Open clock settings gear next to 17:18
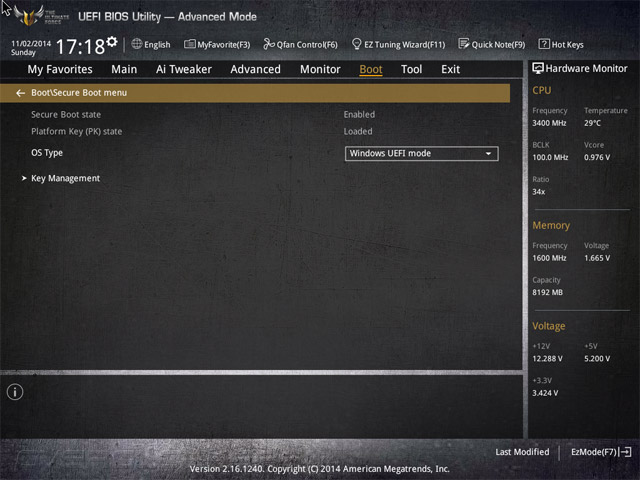The width and height of the screenshot is (640, 480). click(x=112, y=42)
